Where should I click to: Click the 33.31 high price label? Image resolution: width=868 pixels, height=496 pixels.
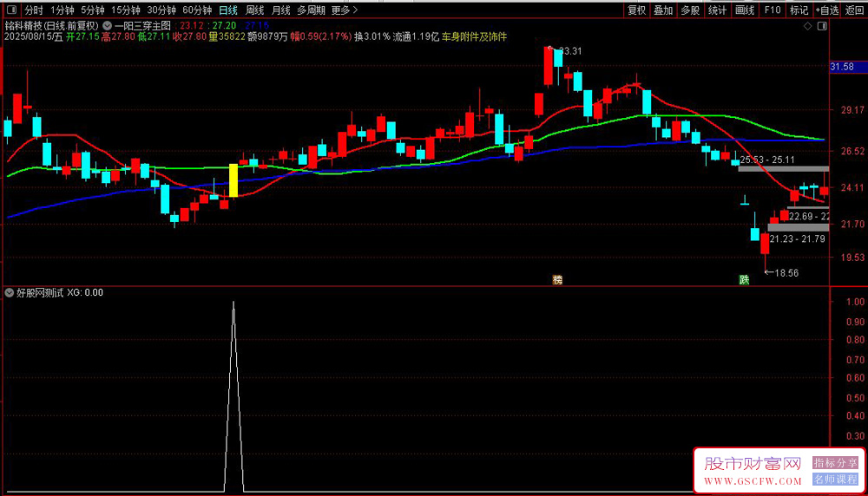[x=570, y=51]
